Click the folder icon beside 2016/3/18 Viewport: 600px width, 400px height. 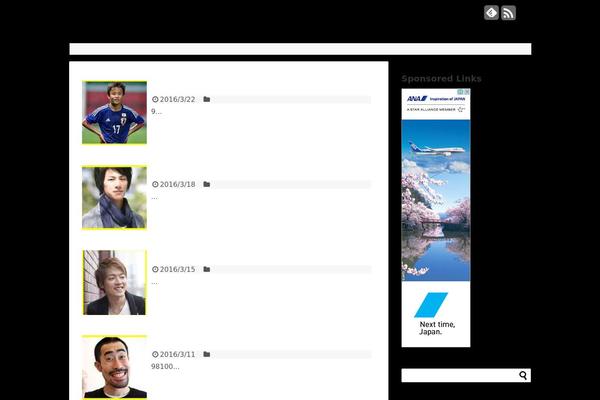coord(207,184)
